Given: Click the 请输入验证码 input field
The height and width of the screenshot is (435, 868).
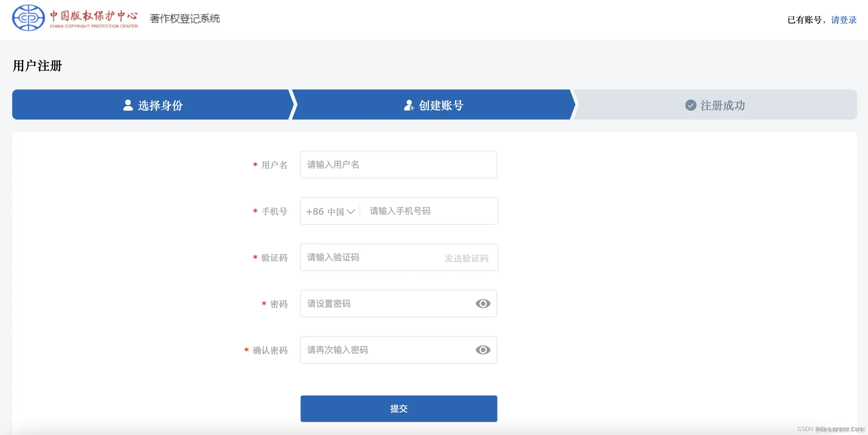Looking at the screenshot, I should [371, 258].
